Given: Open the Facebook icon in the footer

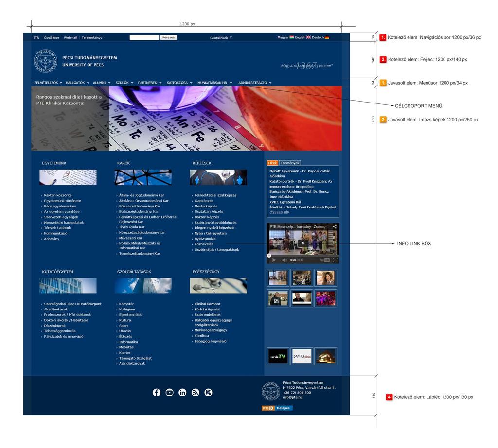Looking at the screenshot, I should (x=157, y=393).
